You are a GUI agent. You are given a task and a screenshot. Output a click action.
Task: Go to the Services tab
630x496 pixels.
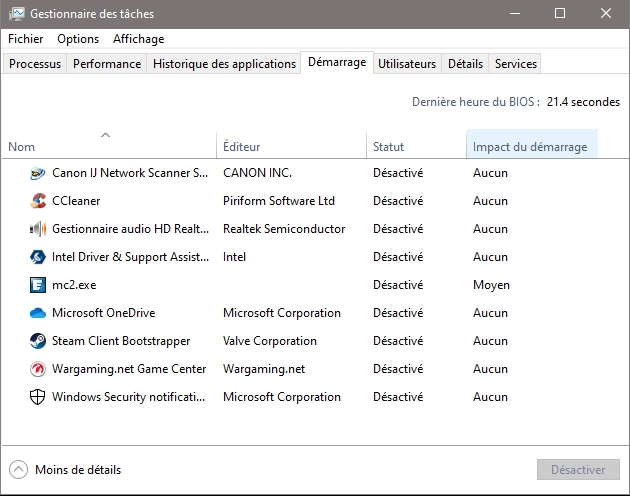[x=516, y=64]
